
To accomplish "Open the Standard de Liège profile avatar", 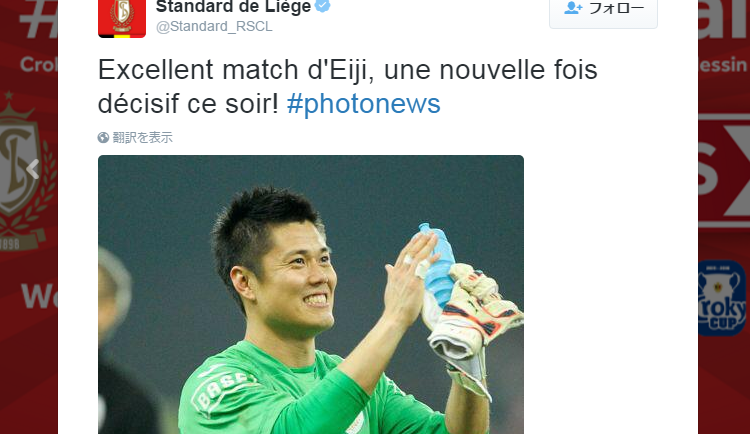I will pyautogui.click(x=121, y=18).
